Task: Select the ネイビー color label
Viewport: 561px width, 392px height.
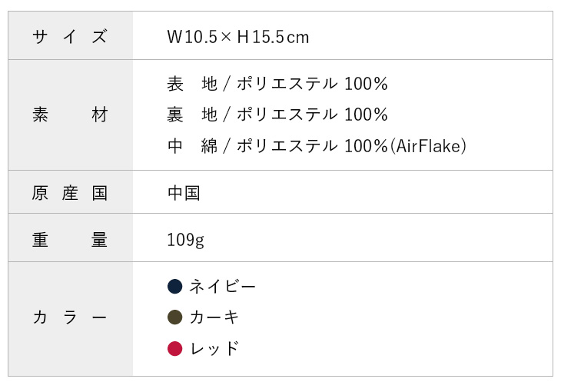Action: tap(222, 287)
